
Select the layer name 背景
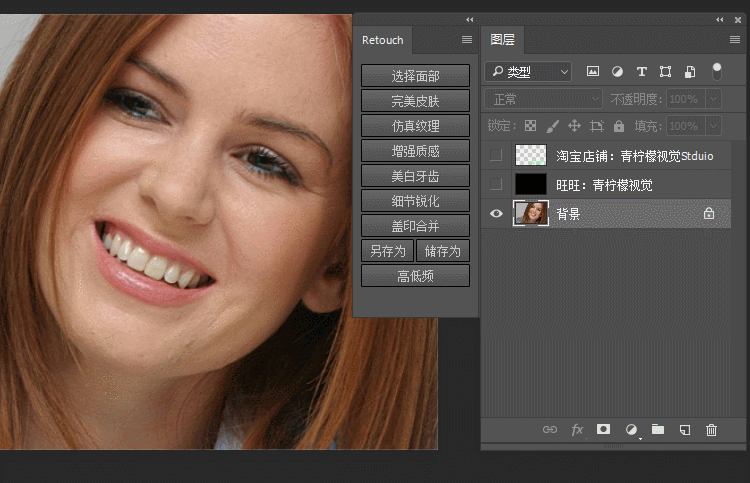[x=568, y=214]
